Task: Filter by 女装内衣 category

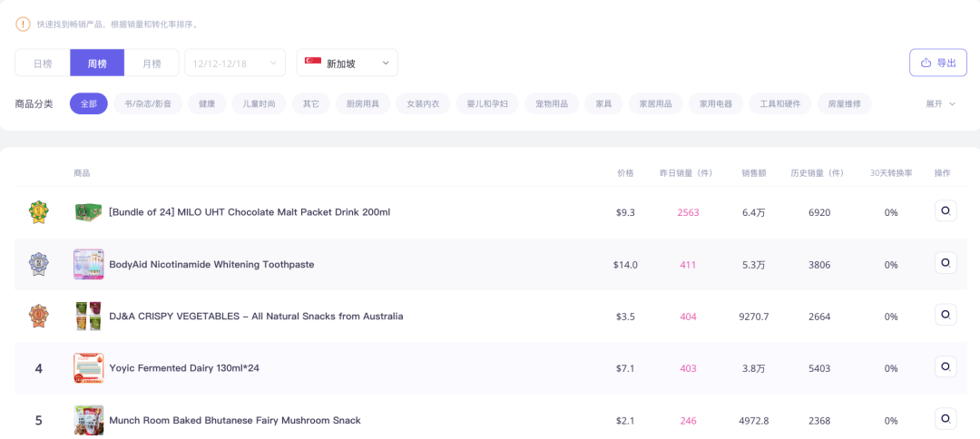Action: pos(423,103)
